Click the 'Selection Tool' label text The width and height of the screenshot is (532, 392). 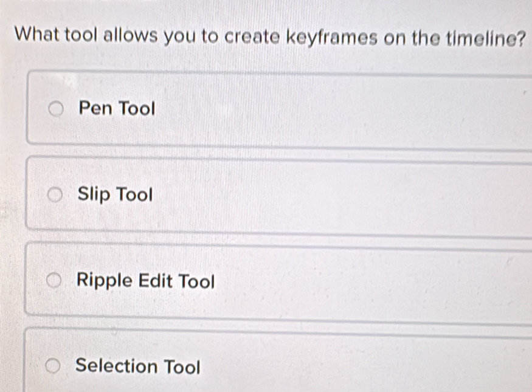(138, 366)
